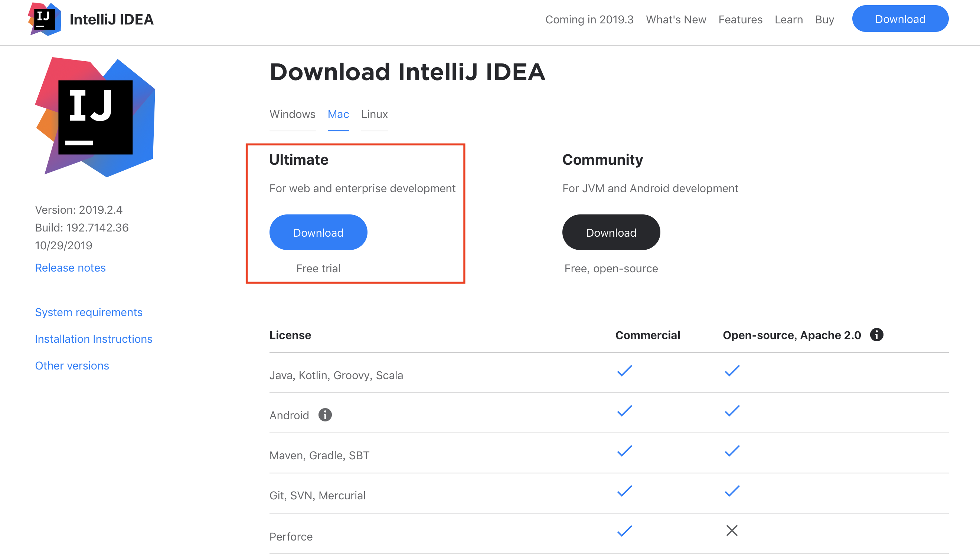Click Open-source checkmark in Android row
Image resolution: width=980 pixels, height=555 pixels.
pyautogui.click(x=732, y=411)
